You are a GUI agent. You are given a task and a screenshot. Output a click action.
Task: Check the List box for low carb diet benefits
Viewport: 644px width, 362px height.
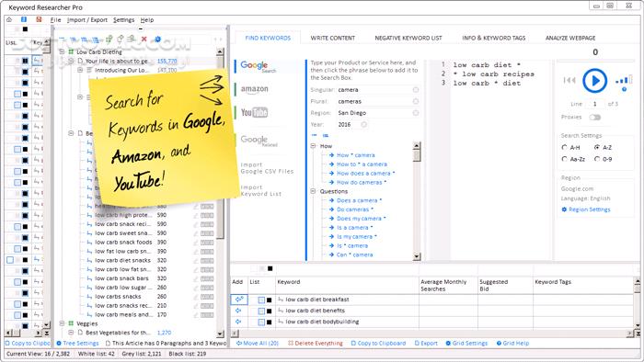coord(261,311)
